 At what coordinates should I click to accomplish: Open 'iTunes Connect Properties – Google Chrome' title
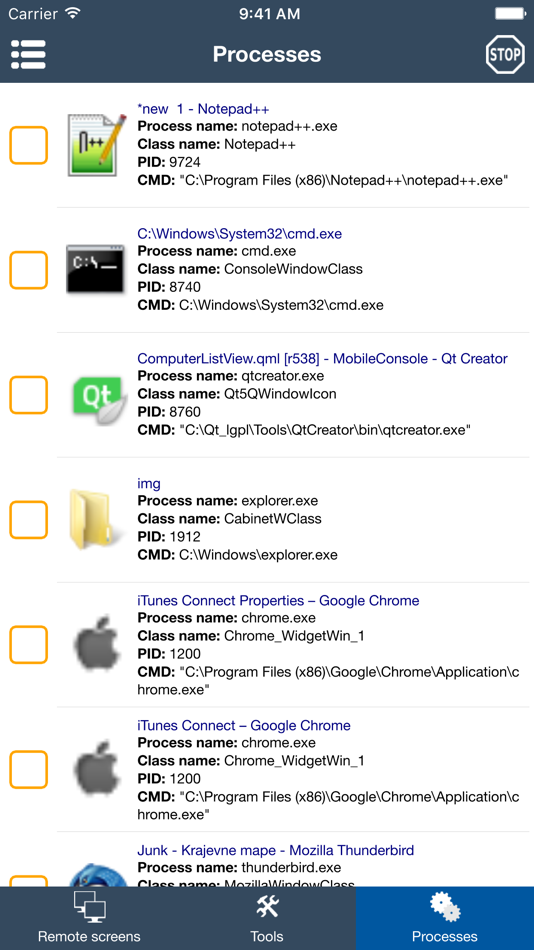(278, 601)
